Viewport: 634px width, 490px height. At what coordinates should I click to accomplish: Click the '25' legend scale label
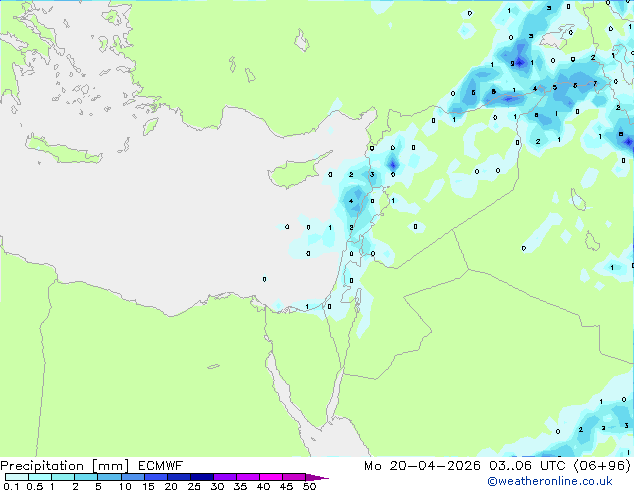click(194, 486)
